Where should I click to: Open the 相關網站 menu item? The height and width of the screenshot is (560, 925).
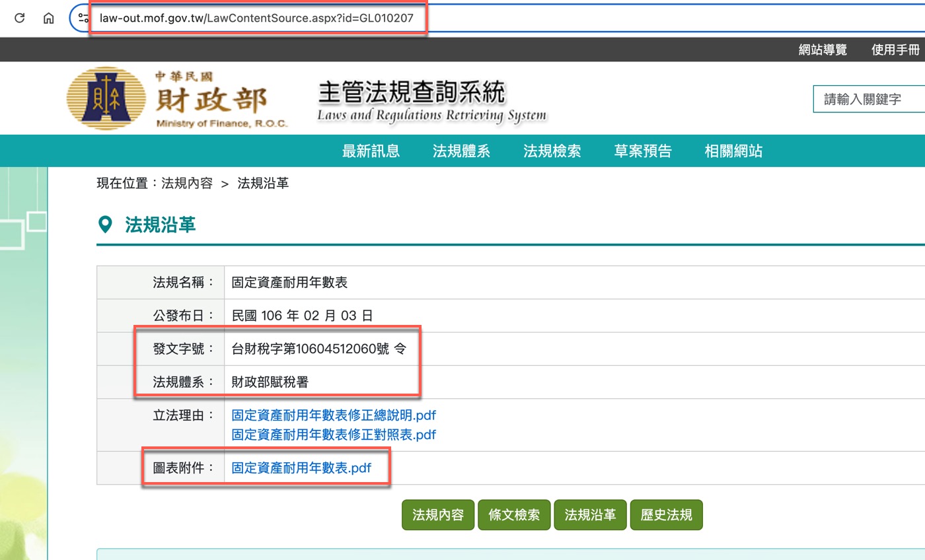733,151
